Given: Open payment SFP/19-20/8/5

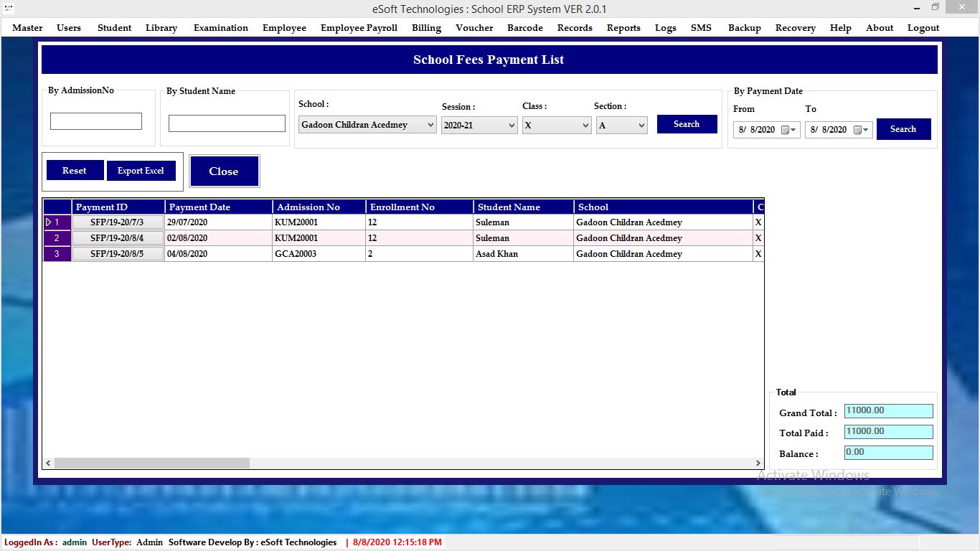Looking at the screenshot, I should point(118,254).
